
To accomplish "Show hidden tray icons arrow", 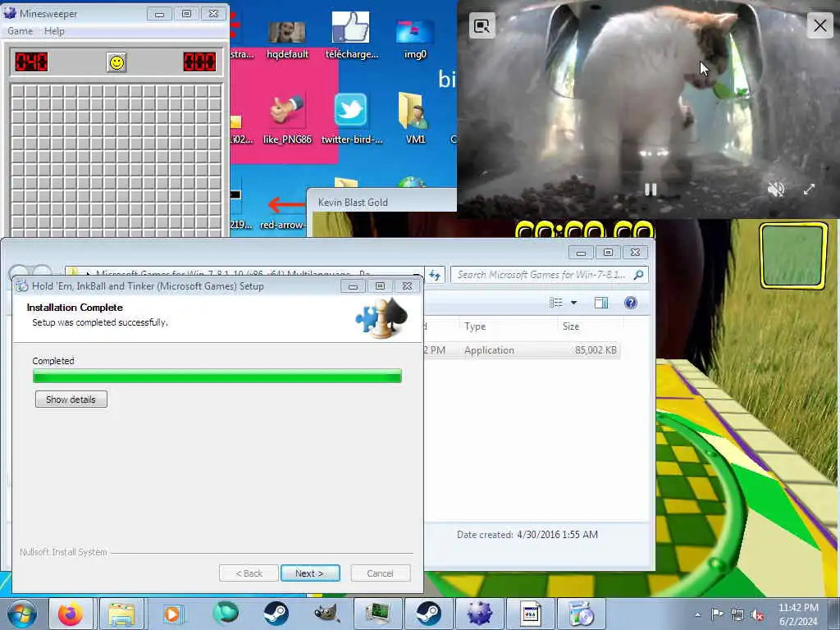I will tap(697, 614).
